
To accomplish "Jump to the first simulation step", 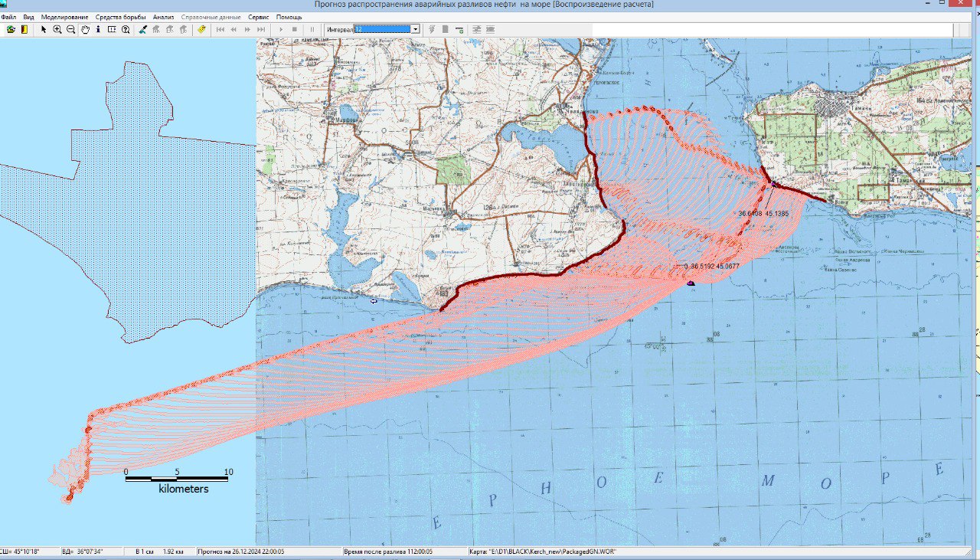I will 220,29.
